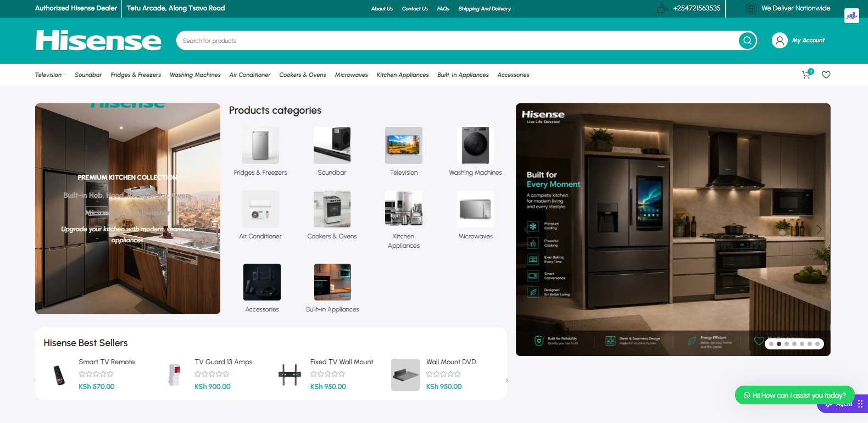Click the globe icon beside We Deliver Nationwide
This screenshot has height=423, width=868.
pos(751,8)
